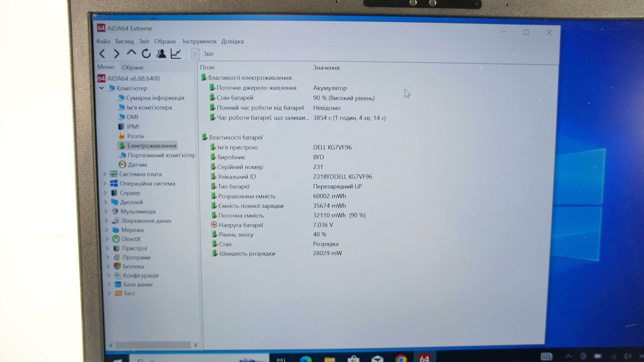
Task: Expand the Мережа node
Action: tap(107, 230)
